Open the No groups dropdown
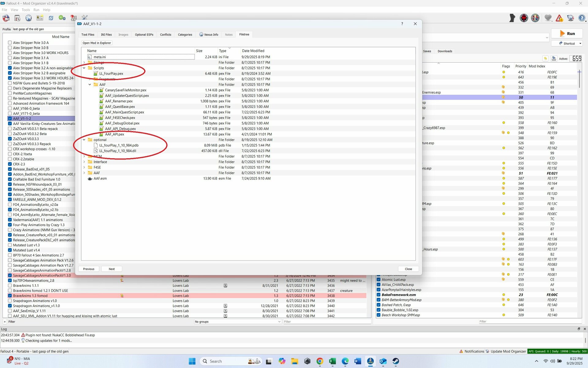The width and height of the screenshot is (588, 368). [x=238, y=322]
